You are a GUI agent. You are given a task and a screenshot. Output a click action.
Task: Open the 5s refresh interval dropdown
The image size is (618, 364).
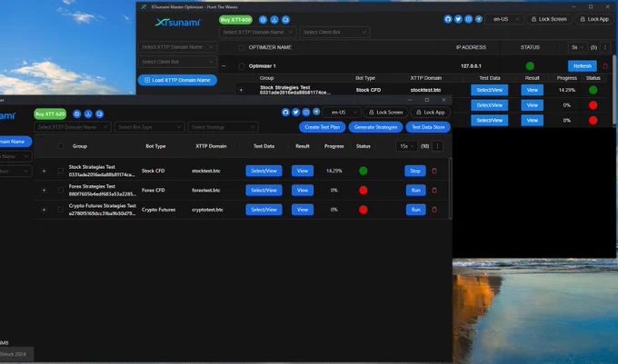coord(577,47)
